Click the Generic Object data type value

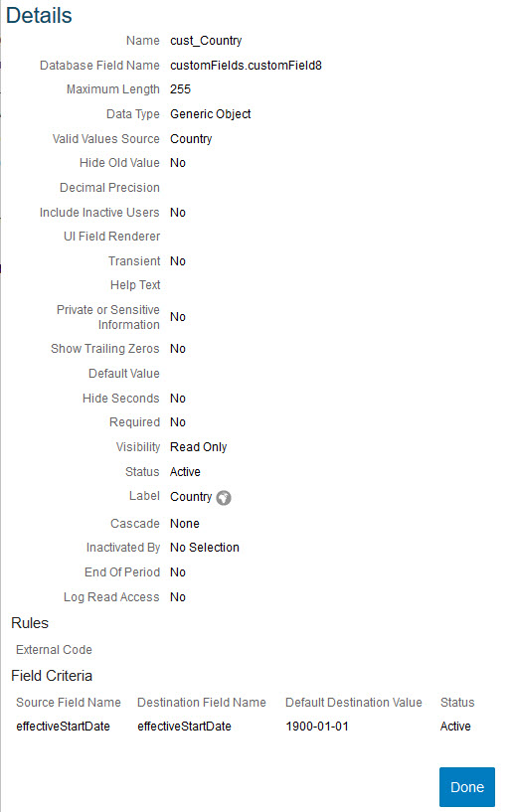click(211, 114)
